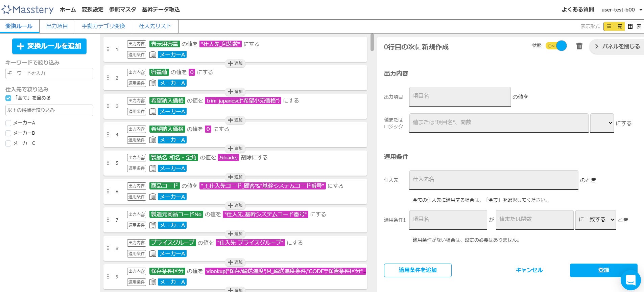Toggle the 状態 ON switch off
This screenshot has height=292, width=644.
pyautogui.click(x=556, y=46)
